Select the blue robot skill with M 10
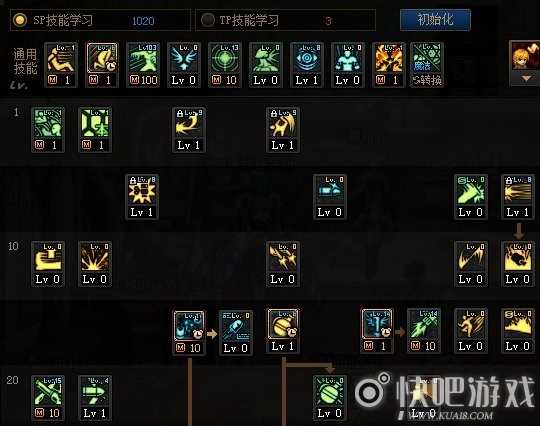 coord(189,332)
